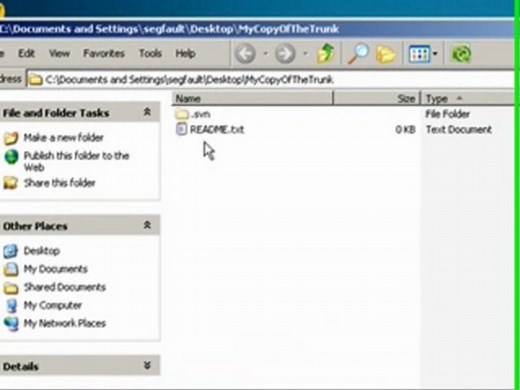Viewport: 520px width, 390px height.
Task: Click the address bar folder icon
Action: [35, 80]
